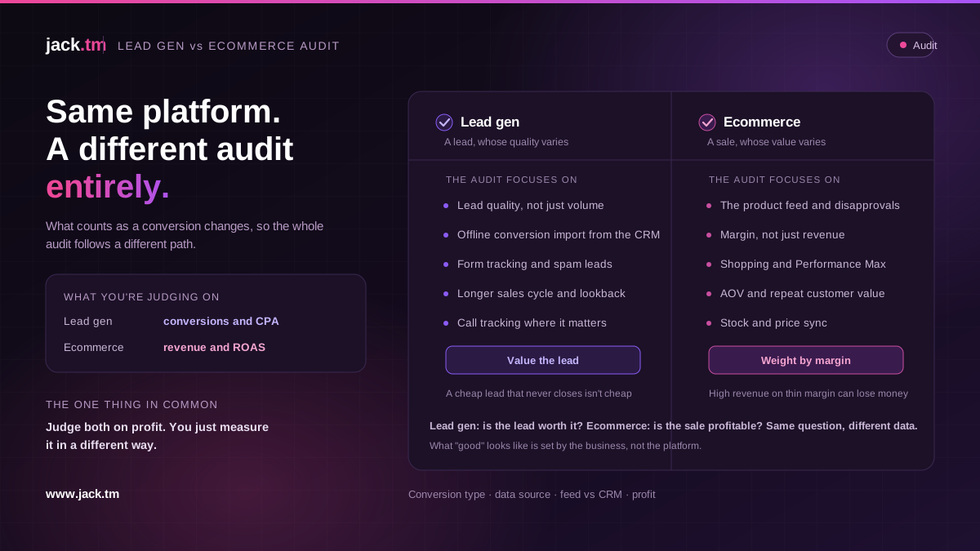Click 'Ecommerce' row label in judging card
The height and width of the screenshot is (551, 980).
click(94, 348)
